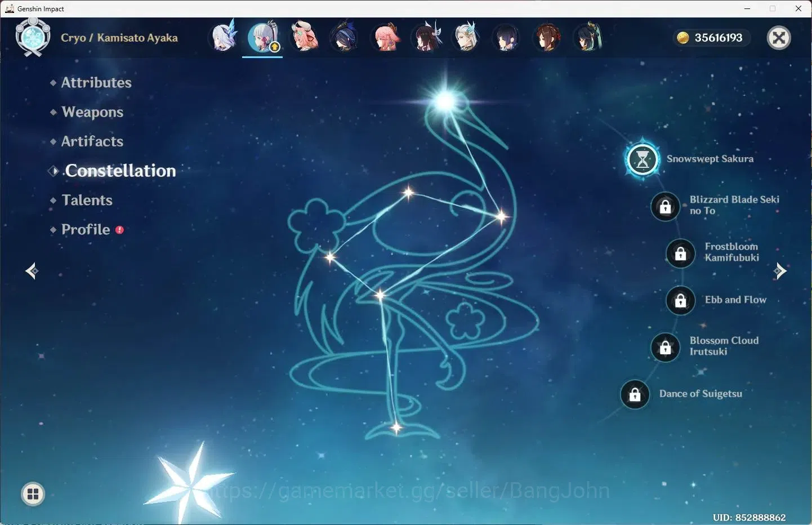Pick the short dark purple-haired character portrait

click(x=506, y=37)
